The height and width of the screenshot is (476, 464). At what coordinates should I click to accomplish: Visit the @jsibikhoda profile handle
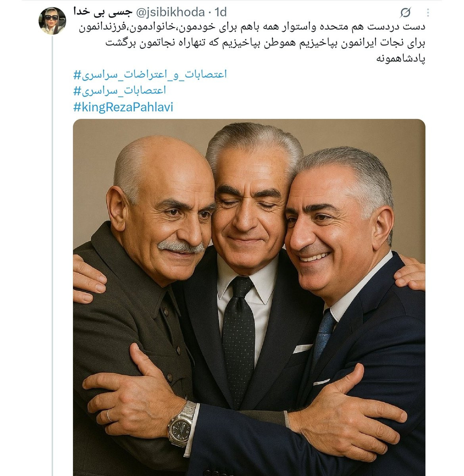[171, 13]
